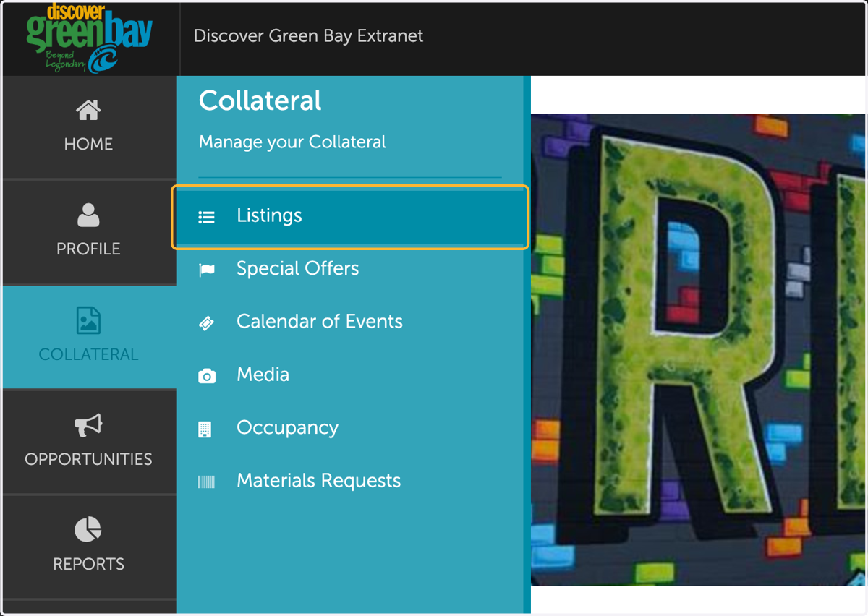Viewport: 868px width, 616px height.
Task: Click the Reports pie chart icon
Action: point(88,530)
